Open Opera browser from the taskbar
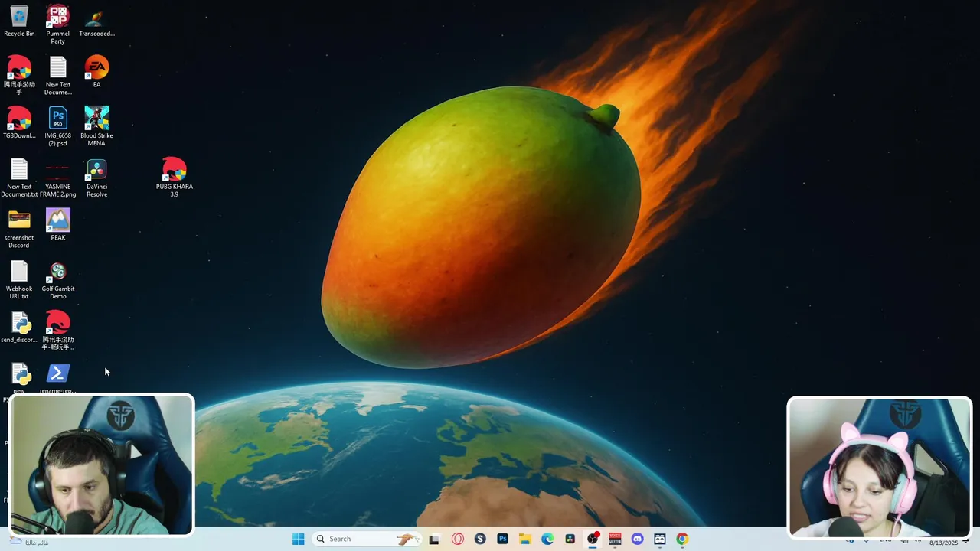Screen dimensions: 980x551 click(458, 539)
